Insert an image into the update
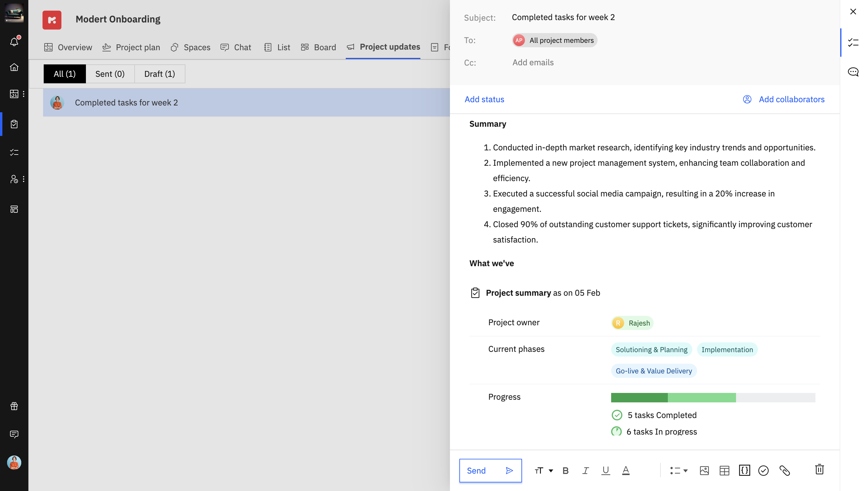Screen dimensions: 868x491 pyautogui.click(x=704, y=470)
